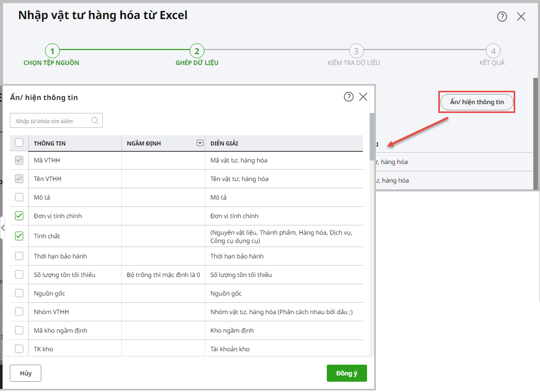Image resolution: width=540 pixels, height=392 pixels.
Task: Toggle the select-all header checkbox
Action: (19, 143)
